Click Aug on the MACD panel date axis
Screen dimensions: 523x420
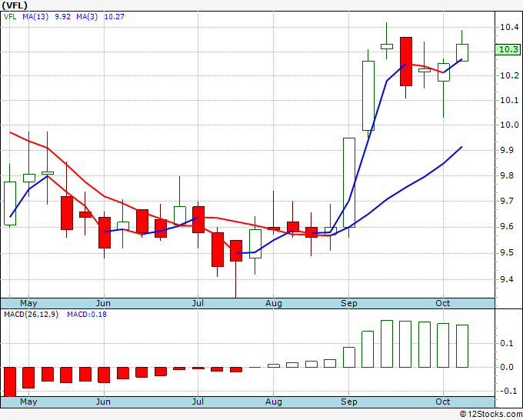pos(274,402)
